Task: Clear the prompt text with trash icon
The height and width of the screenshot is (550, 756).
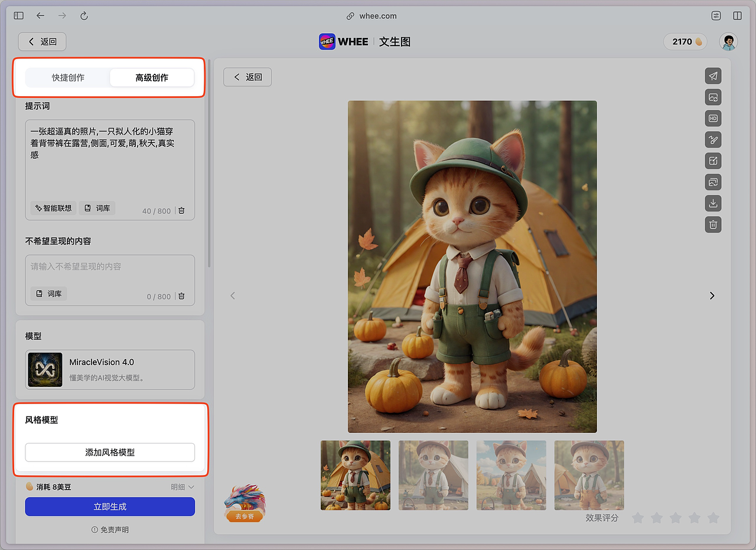Action: [181, 210]
